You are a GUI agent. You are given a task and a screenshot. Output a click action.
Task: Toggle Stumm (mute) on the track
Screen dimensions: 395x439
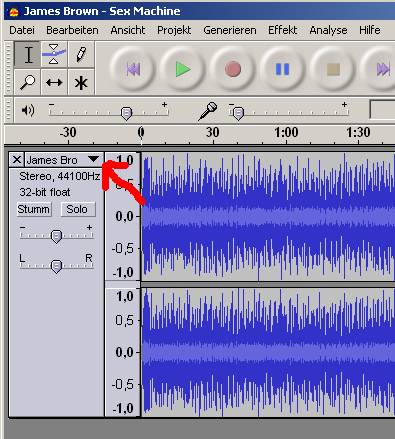pos(34,209)
